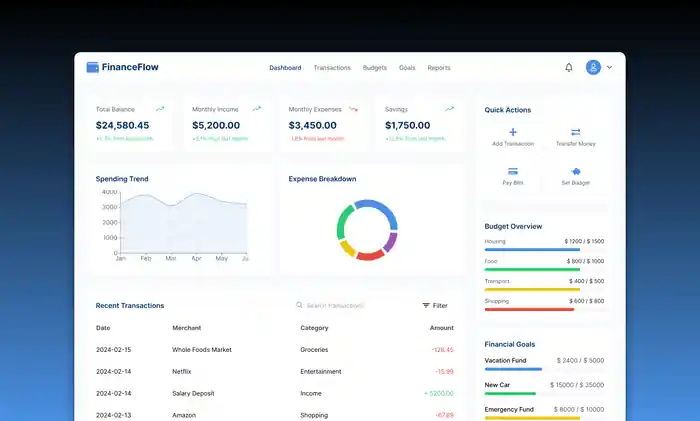Click the Recent Transactions heading

point(130,305)
